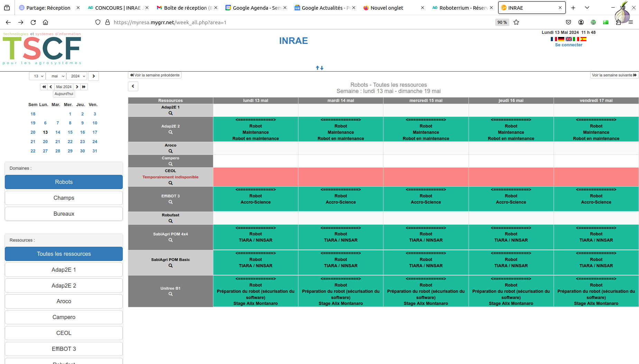Toggle header with up-down arrows icon
Viewport: 639px width, 364px height.
pyautogui.click(x=319, y=68)
